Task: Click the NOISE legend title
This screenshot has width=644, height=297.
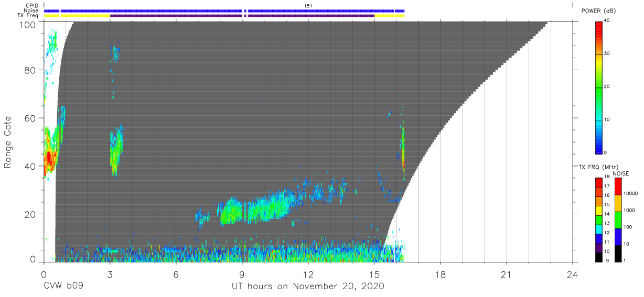Action: pyautogui.click(x=620, y=173)
